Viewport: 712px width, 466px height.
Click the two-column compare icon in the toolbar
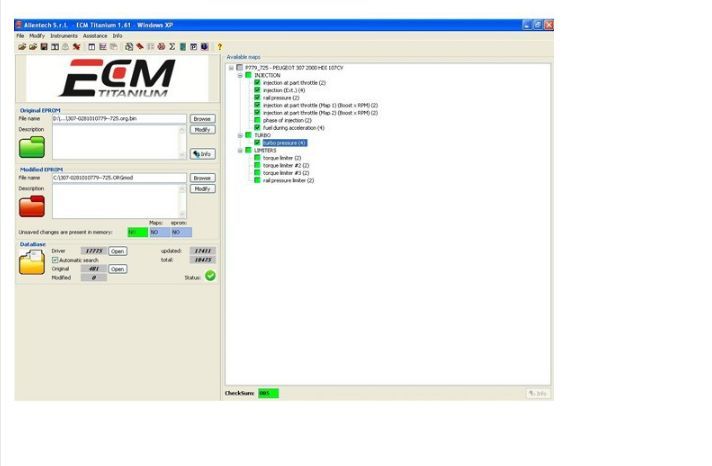pyautogui.click(x=54, y=47)
